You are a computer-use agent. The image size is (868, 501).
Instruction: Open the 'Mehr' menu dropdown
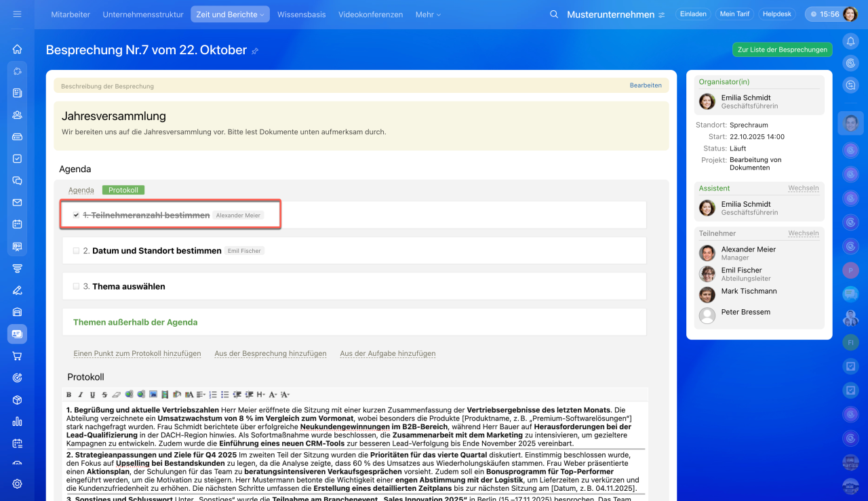428,14
